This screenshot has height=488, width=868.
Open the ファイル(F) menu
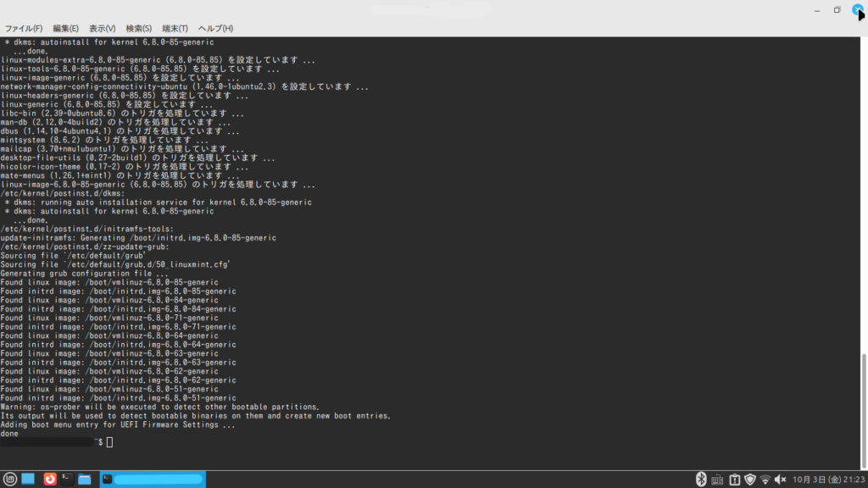[24, 29]
